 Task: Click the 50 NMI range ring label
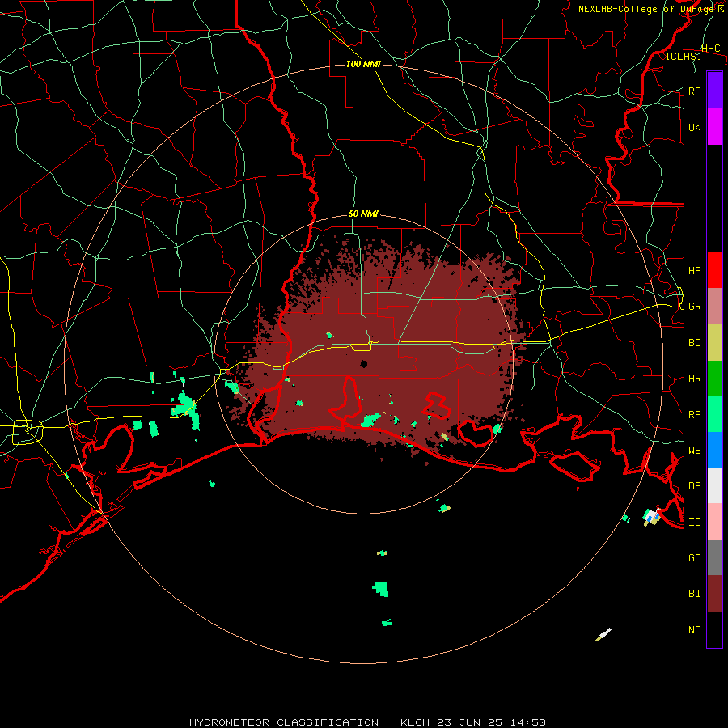click(363, 214)
